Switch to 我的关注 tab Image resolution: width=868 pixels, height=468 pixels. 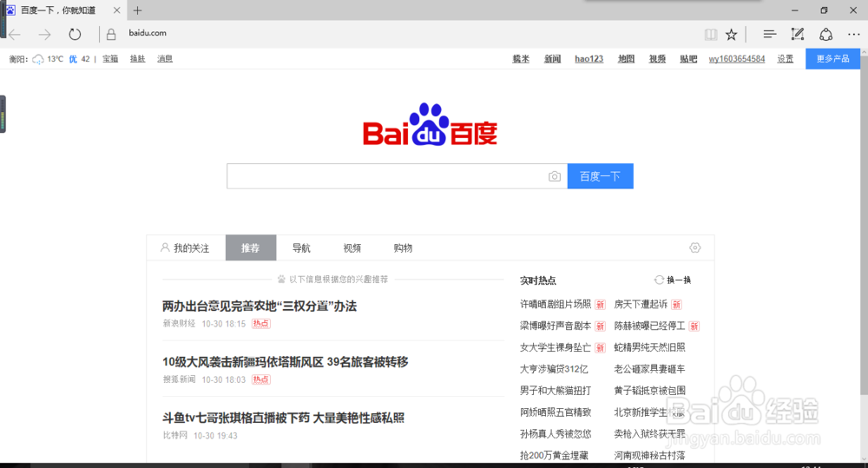point(186,247)
